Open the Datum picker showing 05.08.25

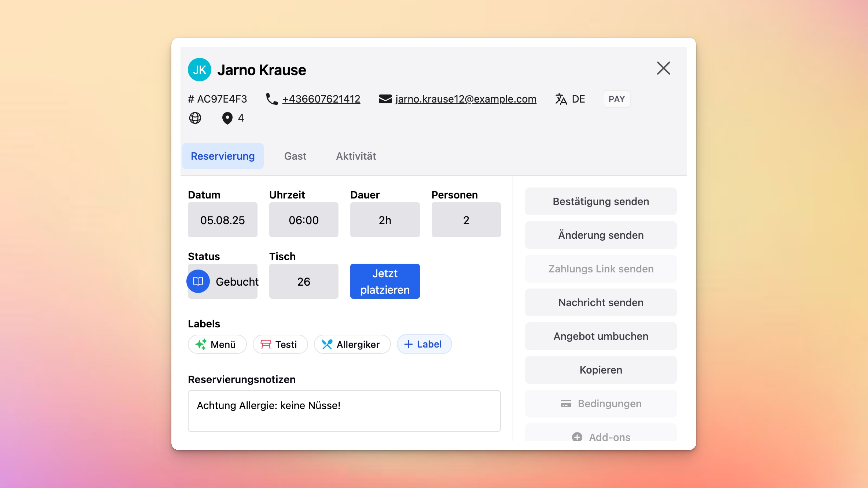223,220
